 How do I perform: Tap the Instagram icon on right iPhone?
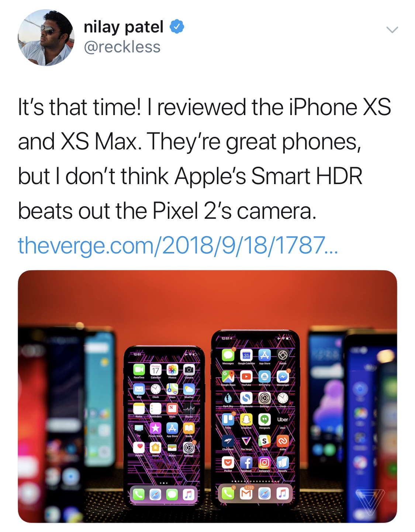click(x=264, y=463)
